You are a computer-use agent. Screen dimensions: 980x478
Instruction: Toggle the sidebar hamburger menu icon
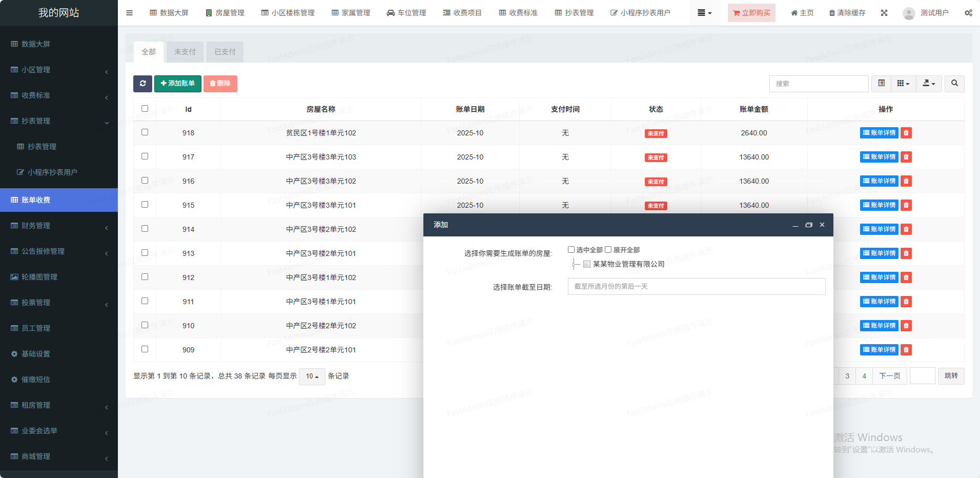coord(129,13)
